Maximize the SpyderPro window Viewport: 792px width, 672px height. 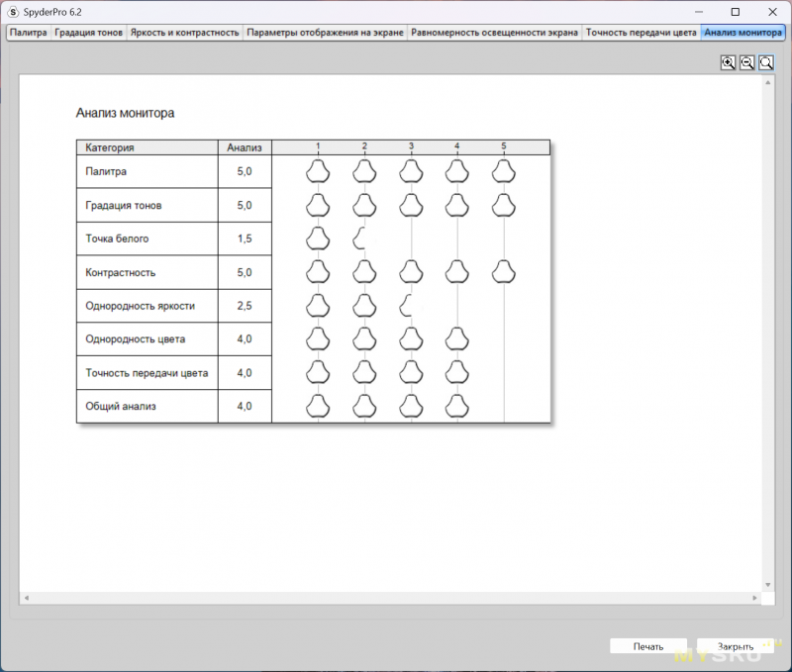[x=736, y=12]
